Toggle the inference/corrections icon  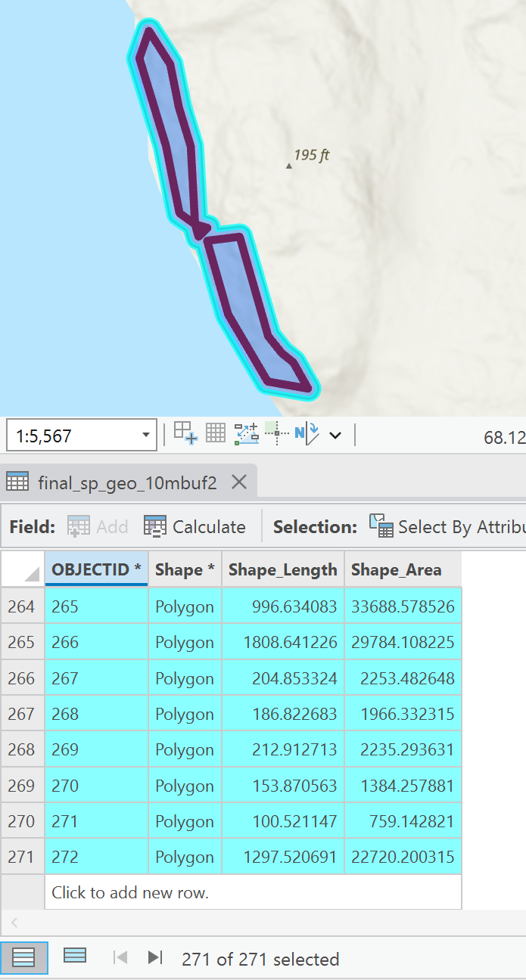point(276,433)
